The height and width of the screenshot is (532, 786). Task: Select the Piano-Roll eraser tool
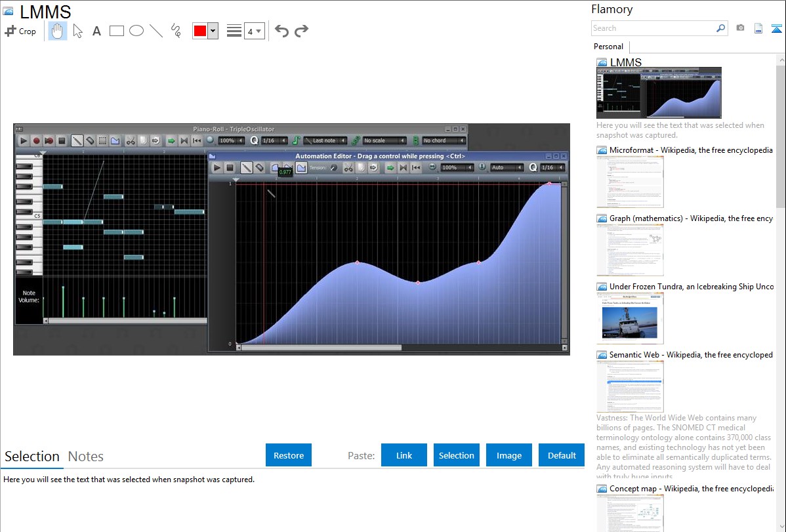[90, 141]
